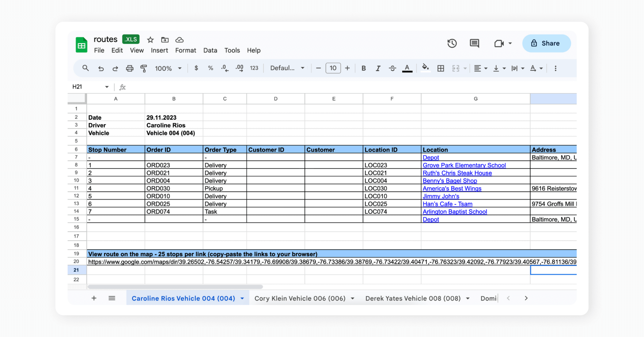Image resolution: width=644 pixels, height=337 pixels.
Task: Click the paint format roller icon
Action: click(x=143, y=68)
